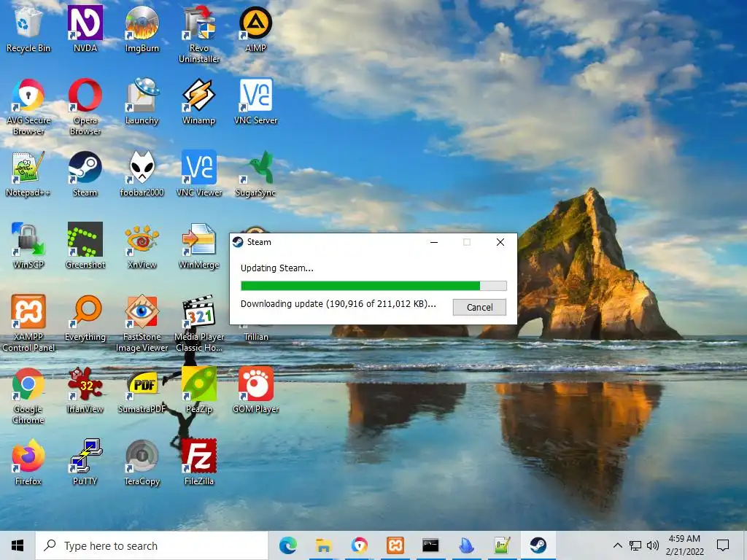Switch to the blue shark fin taskbar app
The image size is (747, 560).
pos(466,545)
